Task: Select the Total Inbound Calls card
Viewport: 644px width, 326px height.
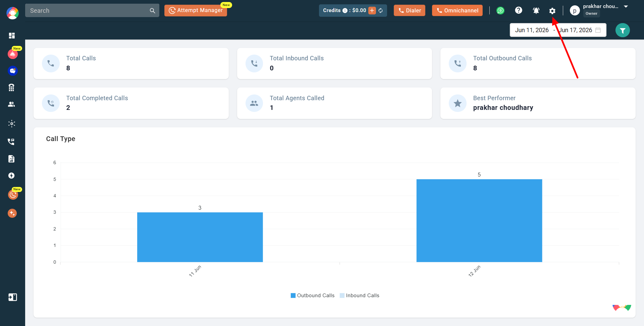Action: pos(334,63)
